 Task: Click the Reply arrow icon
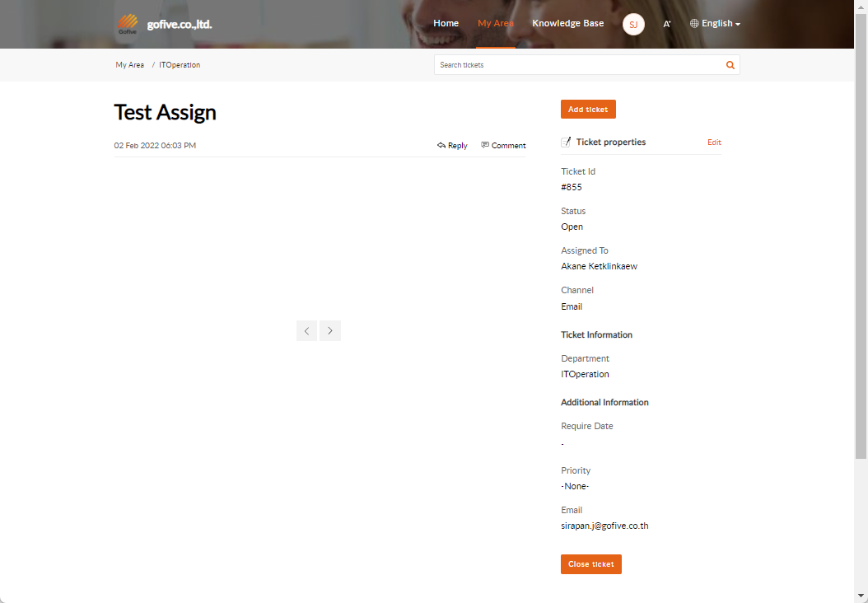click(x=441, y=146)
